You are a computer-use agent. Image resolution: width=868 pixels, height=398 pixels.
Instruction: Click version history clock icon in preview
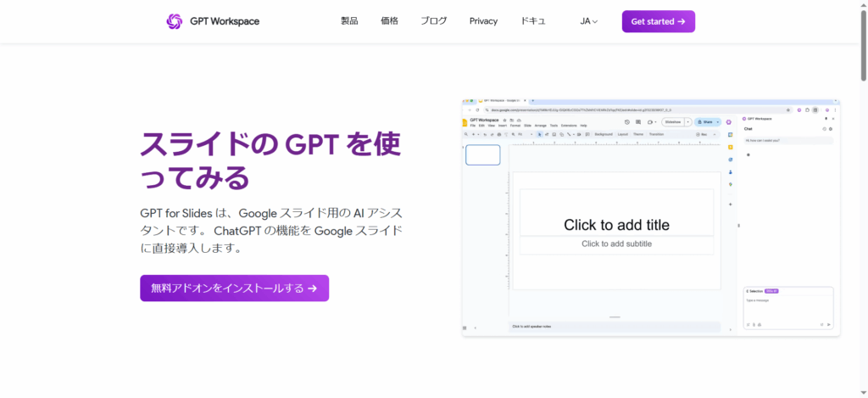[x=627, y=122]
